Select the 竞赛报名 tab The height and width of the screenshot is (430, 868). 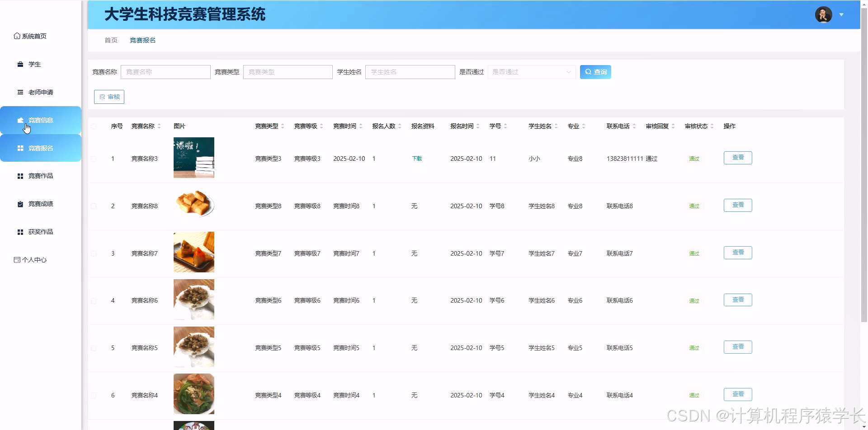[x=142, y=40]
